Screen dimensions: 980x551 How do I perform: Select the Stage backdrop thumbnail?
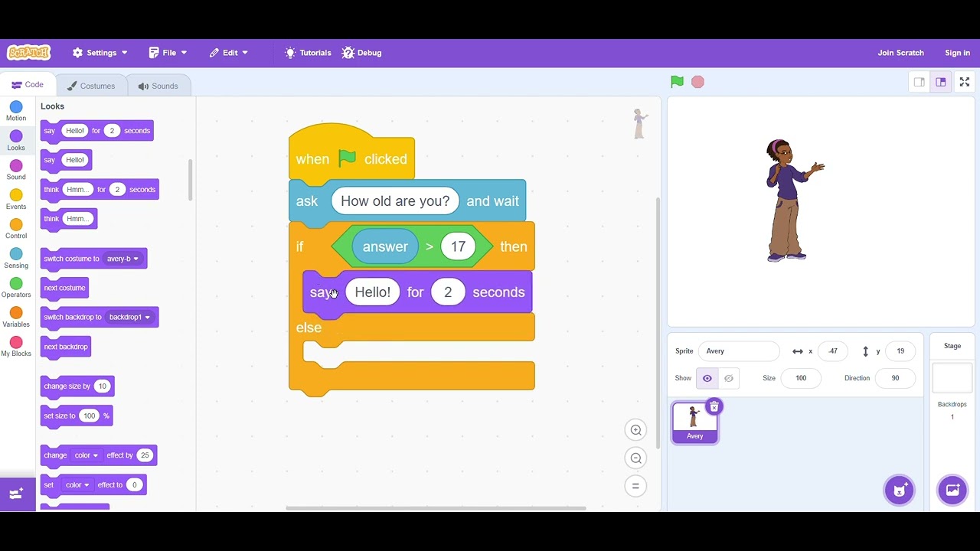pos(952,377)
